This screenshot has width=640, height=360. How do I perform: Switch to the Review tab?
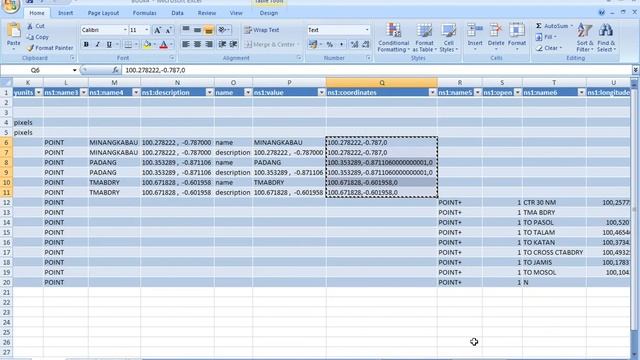tap(207, 13)
